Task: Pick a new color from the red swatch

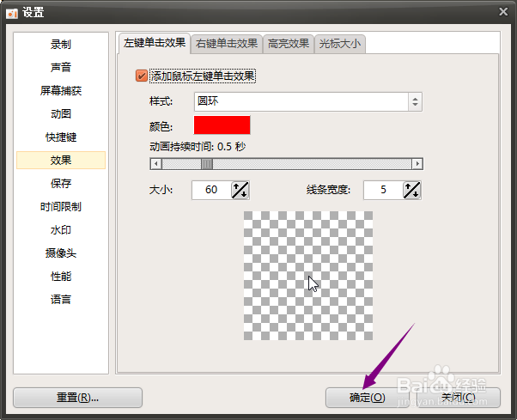Action: pos(222,125)
